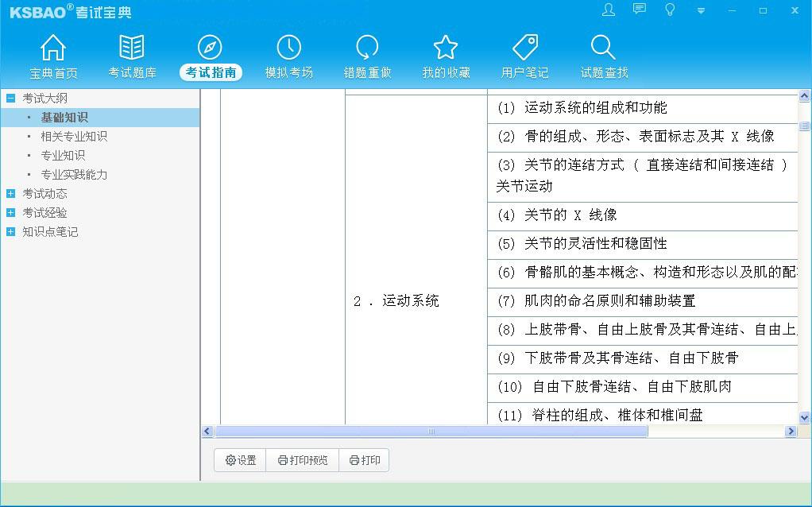
Task: Select the 考试指南 compass icon
Action: (x=210, y=48)
